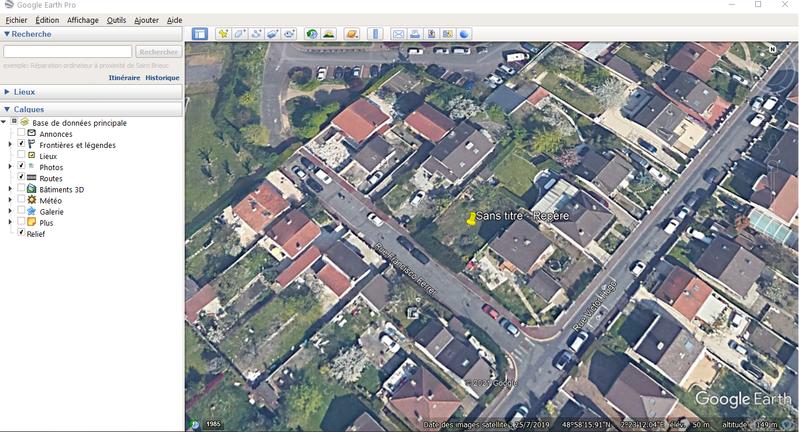Screen dimensions: 799x432
Task: Select the add path tool
Action: (x=256, y=34)
